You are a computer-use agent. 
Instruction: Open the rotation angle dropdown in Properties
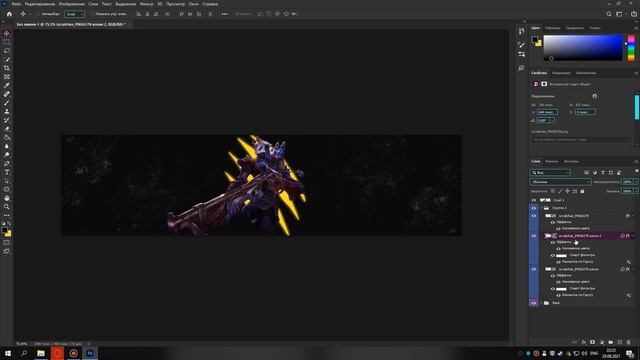[x=552, y=120]
